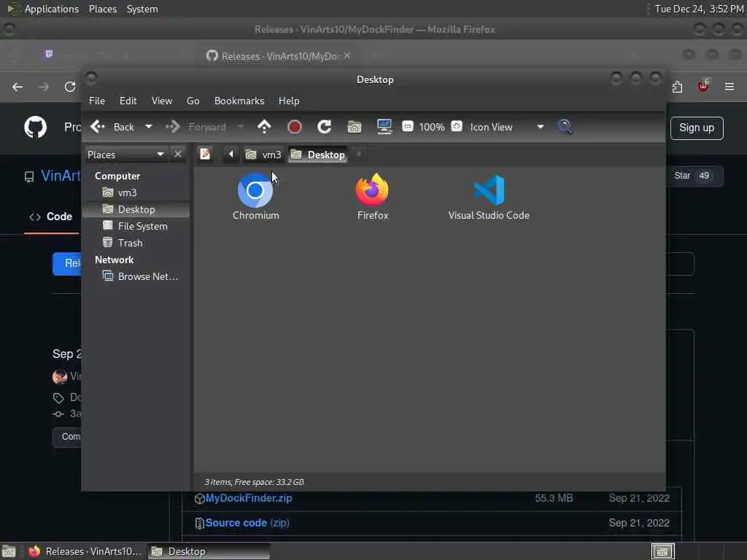Image resolution: width=747 pixels, height=560 pixels.
Task: Click the release author avatar on GitHub
Action: point(60,376)
